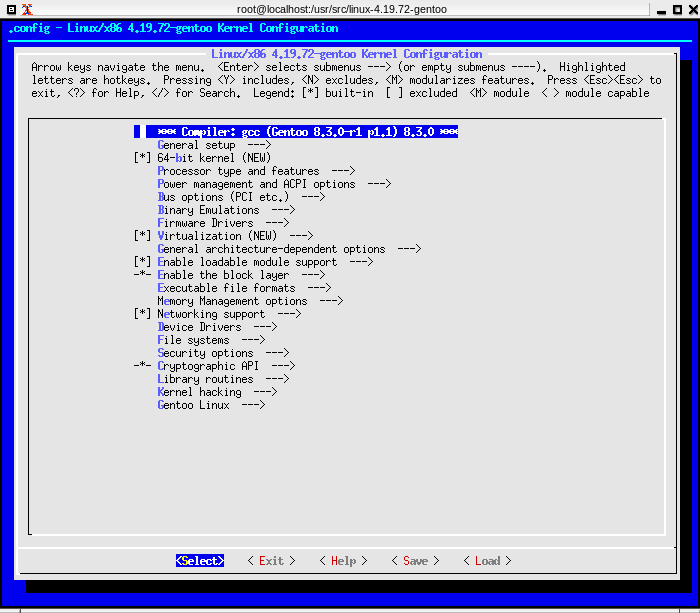Click the X terminal icon in title bar

tap(27, 9)
